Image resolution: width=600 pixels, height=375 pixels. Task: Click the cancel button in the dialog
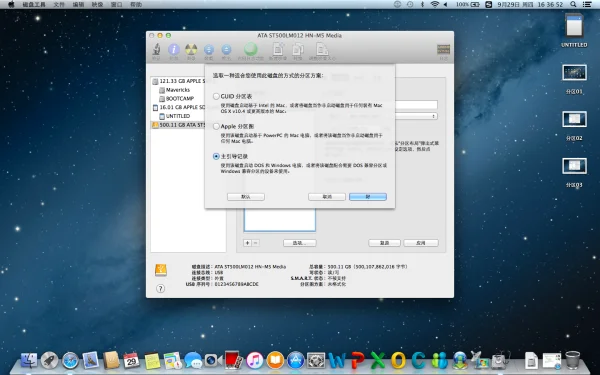[x=327, y=197]
